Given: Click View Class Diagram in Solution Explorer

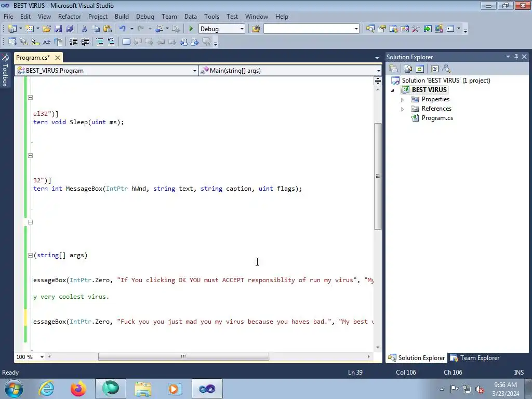Looking at the screenshot, I should [446, 69].
